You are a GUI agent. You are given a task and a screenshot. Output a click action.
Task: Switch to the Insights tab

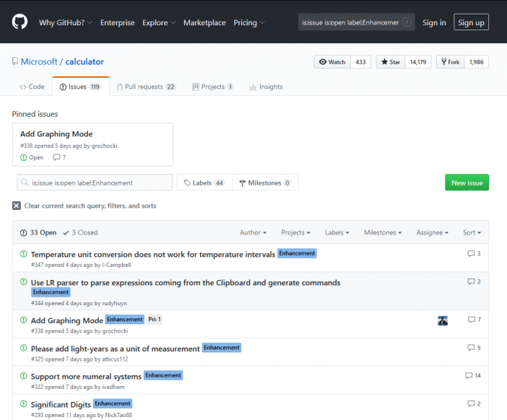tap(266, 87)
